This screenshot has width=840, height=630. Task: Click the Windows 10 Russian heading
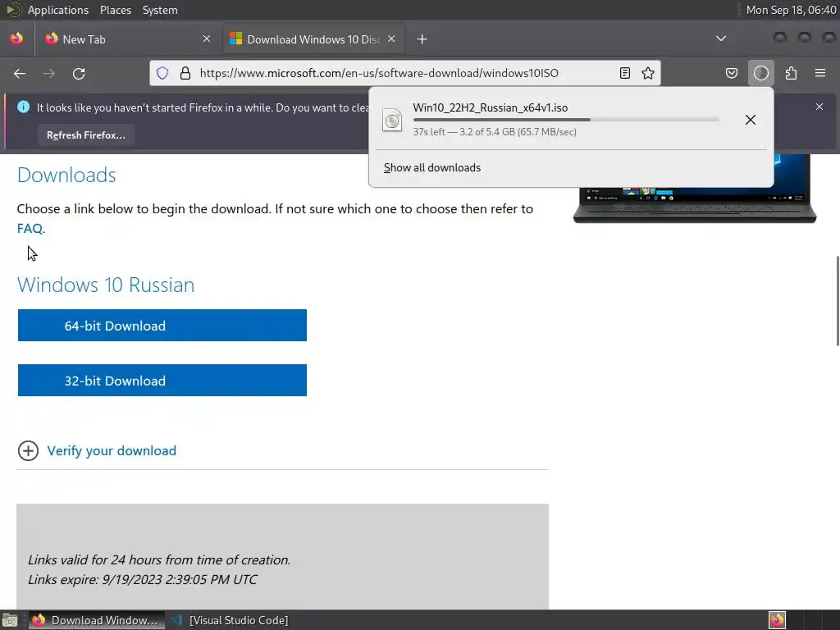tap(106, 285)
